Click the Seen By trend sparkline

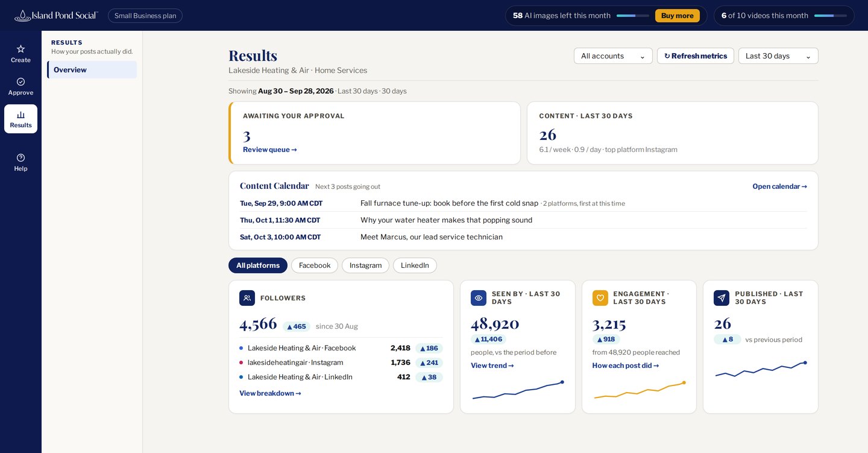click(x=518, y=390)
